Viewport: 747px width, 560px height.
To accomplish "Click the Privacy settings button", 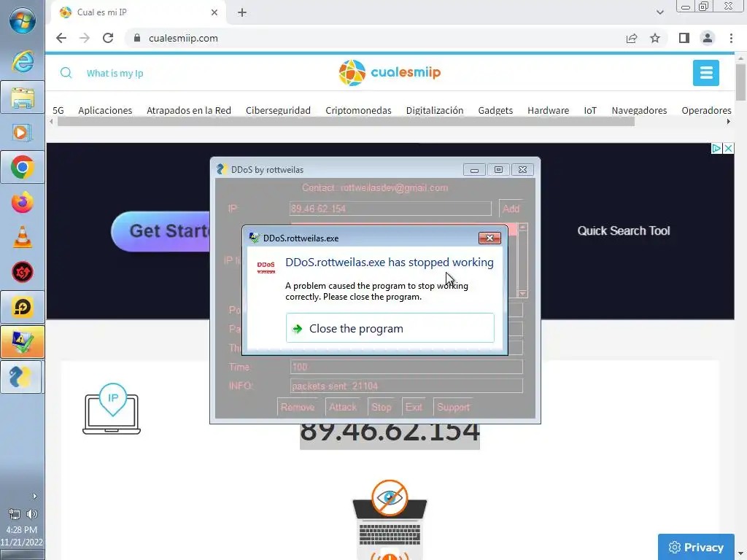I will pos(696,547).
